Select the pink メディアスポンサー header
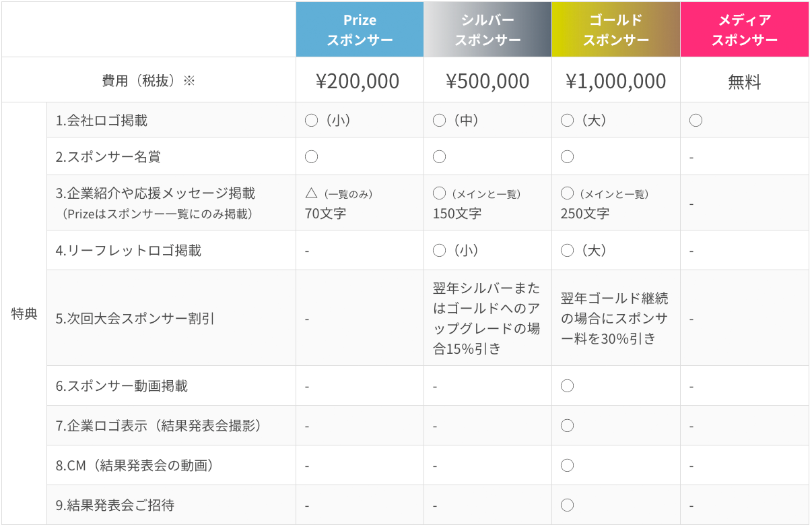This screenshot has width=812, height=527. pos(744,30)
